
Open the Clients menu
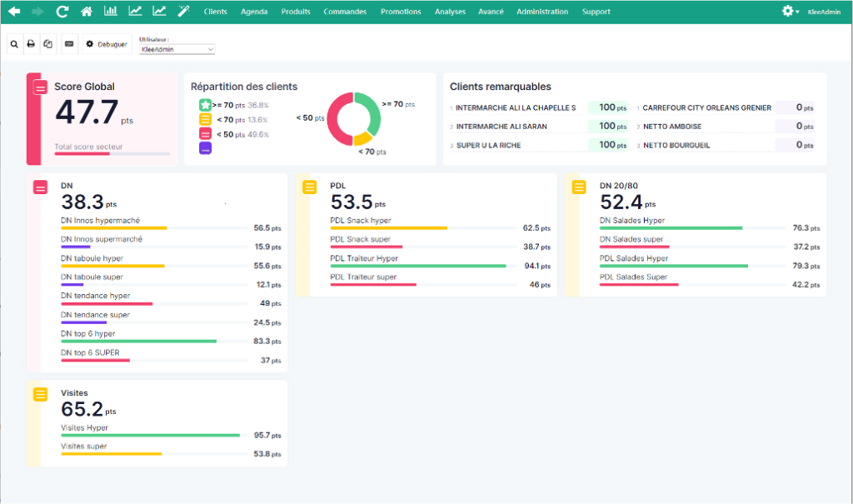[x=216, y=12]
